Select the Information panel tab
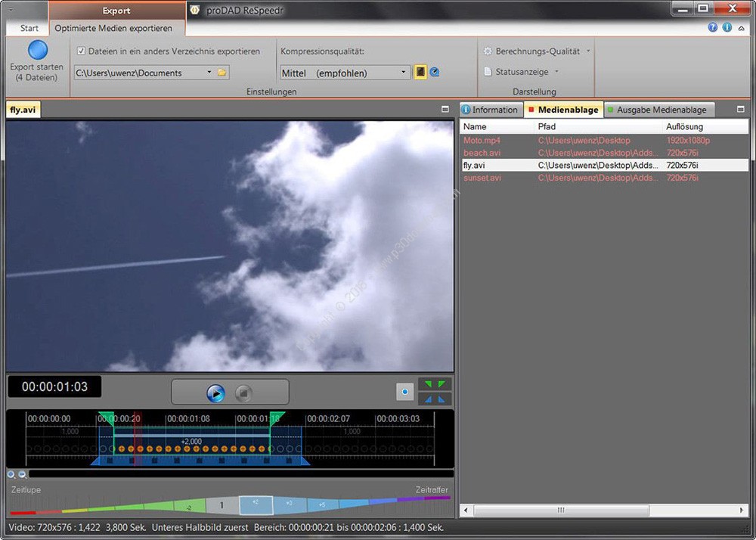This screenshot has height=540, width=756. click(x=490, y=110)
